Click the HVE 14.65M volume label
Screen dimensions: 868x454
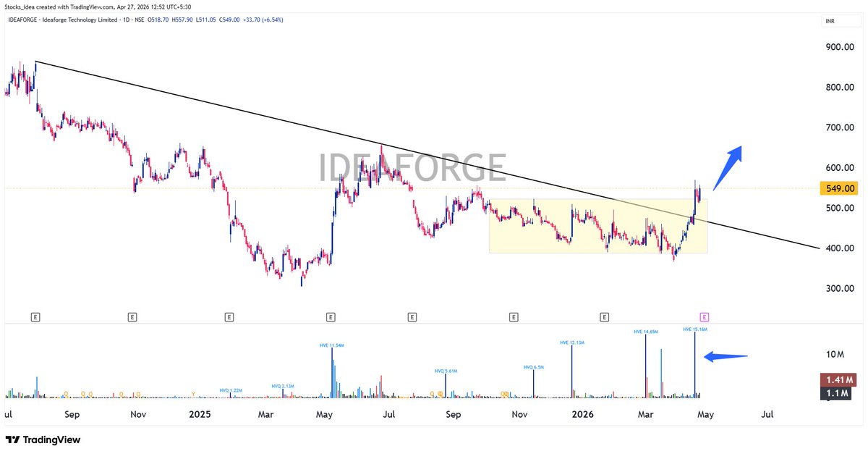coord(645,332)
